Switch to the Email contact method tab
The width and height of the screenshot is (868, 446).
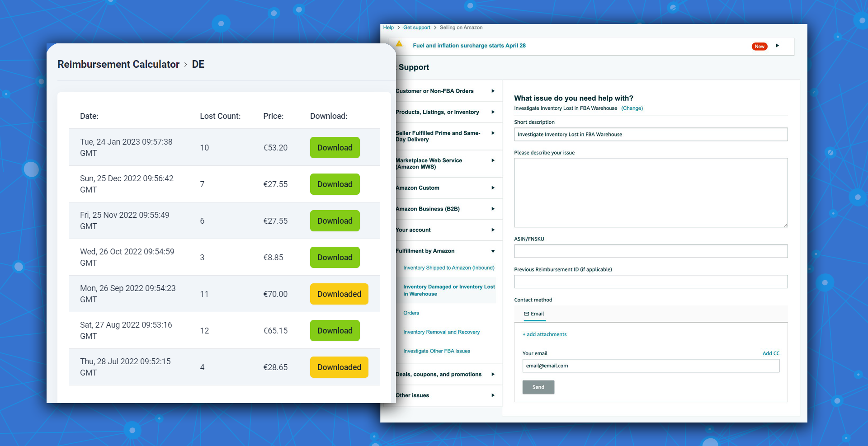(534, 314)
